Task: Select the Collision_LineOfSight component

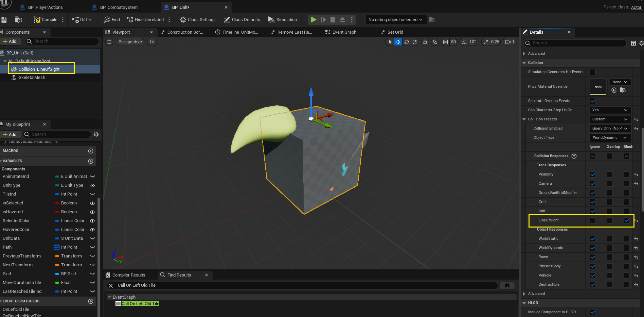Action: coord(39,69)
